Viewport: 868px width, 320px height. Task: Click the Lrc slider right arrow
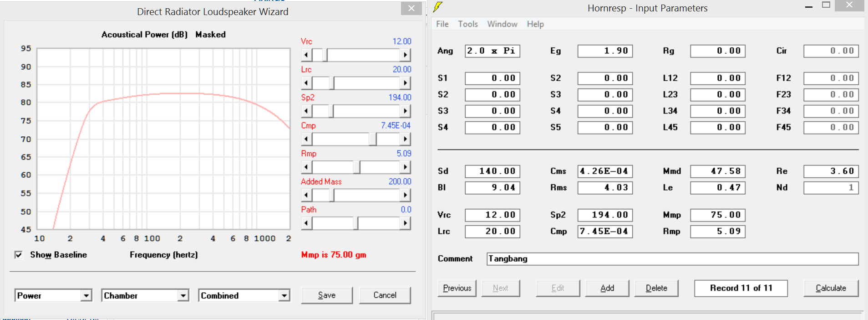tap(405, 83)
